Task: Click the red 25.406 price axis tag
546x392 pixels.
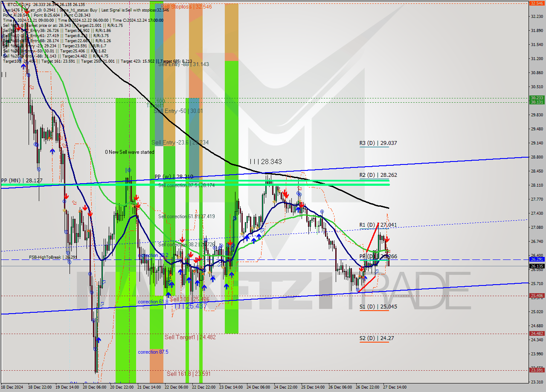Action: point(536,295)
